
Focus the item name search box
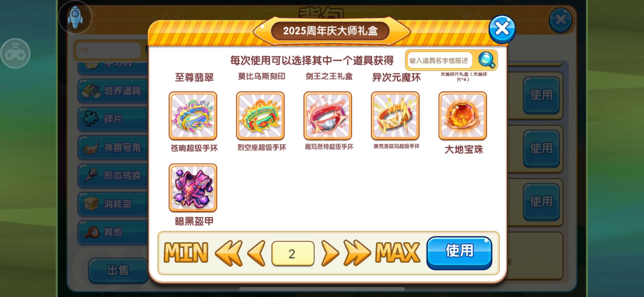tap(440, 60)
